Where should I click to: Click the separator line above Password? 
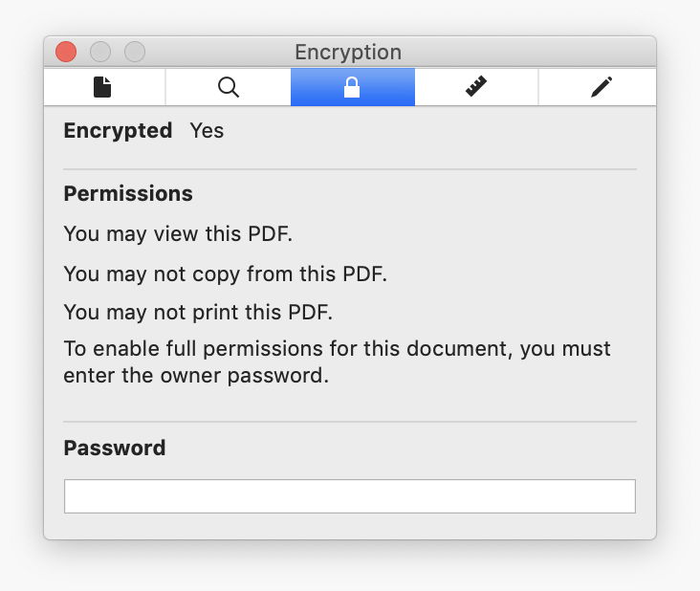coord(349,422)
